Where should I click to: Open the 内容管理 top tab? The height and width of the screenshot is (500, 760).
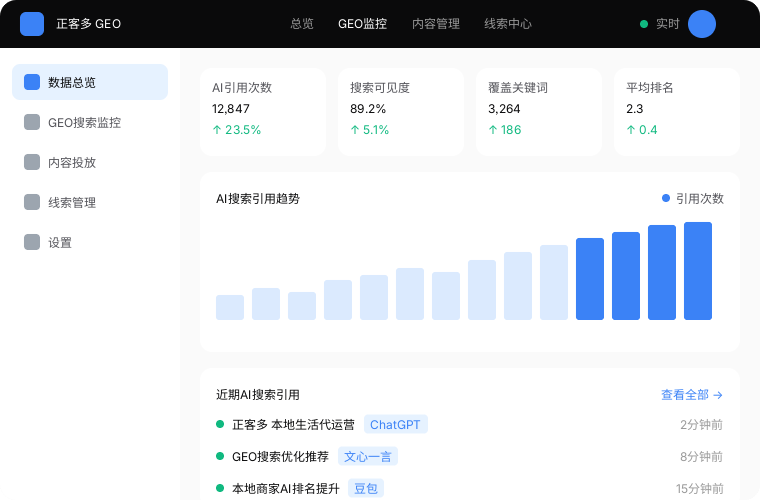(436, 24)
